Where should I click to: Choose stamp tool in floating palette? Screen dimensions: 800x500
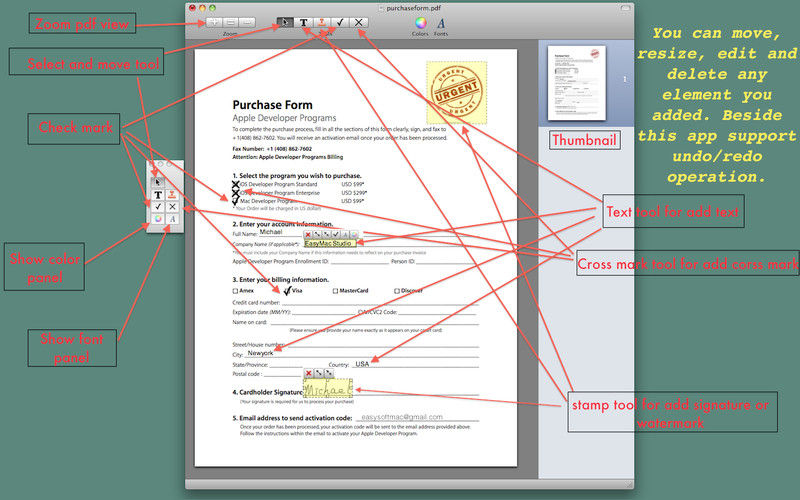coord(172,194)
